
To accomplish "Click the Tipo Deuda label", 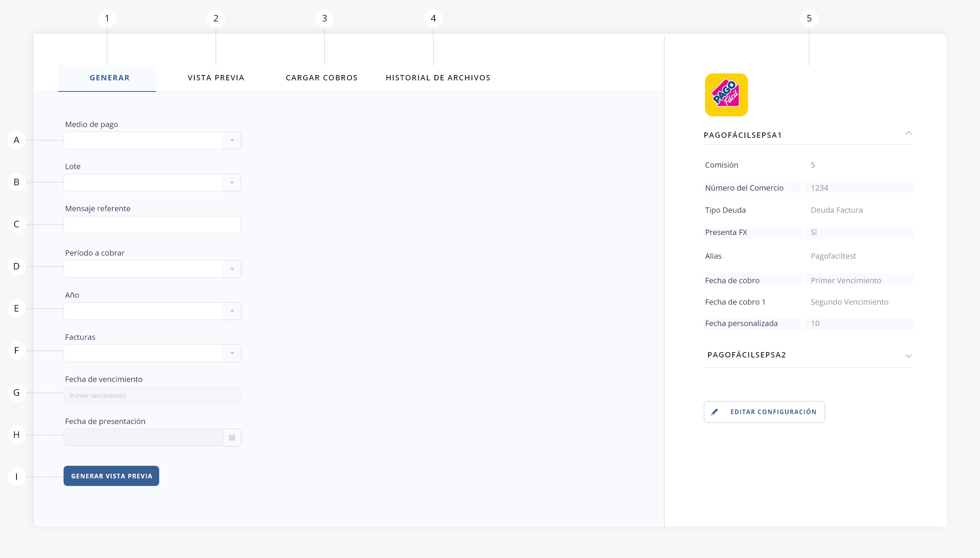I will coord(725,210).
